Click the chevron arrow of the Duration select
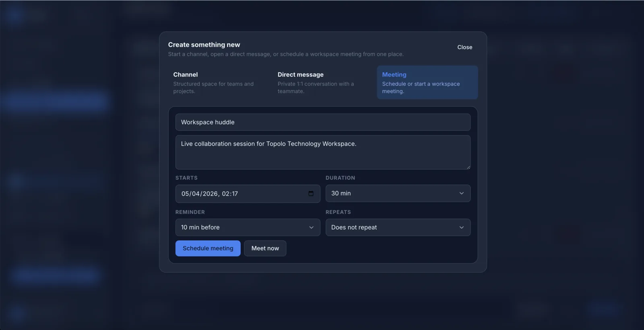The width and height of the screenshot is (644, 330). coord(461,193)
